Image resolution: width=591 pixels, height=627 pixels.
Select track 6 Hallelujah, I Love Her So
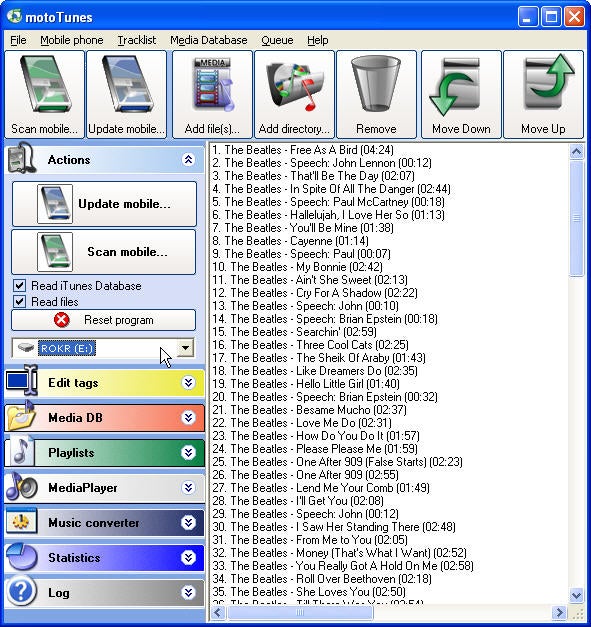click(328, 215)
